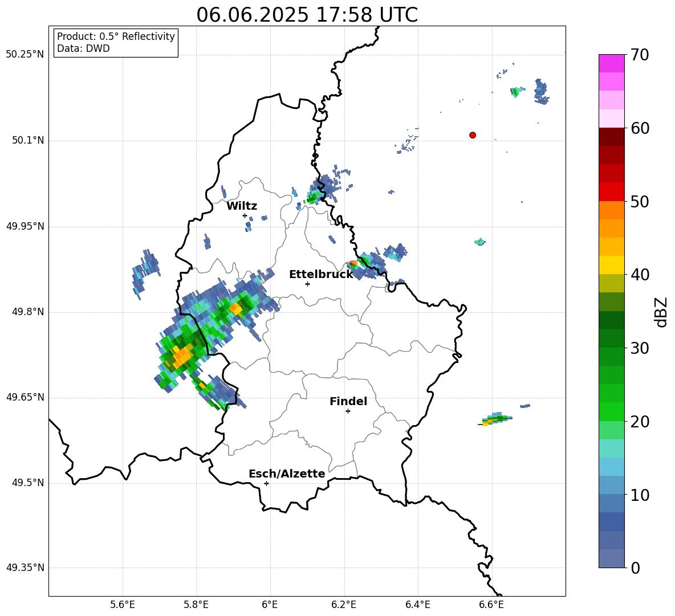675x616 pixels.
Task: Click the 30 tick on the colorbar
Action: (x=640, y=348)
